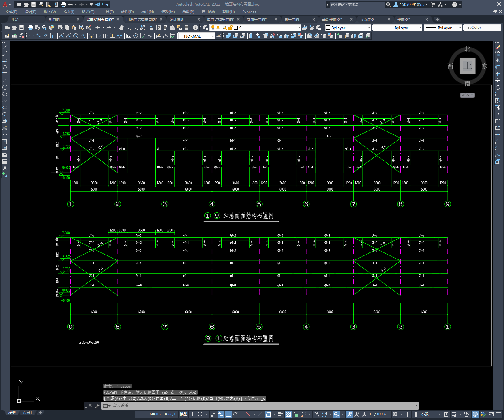Image resolution: width=504 pixels, height=420 pixels.
Task: Click the 模型 button in status bar
Action: (184, 414)
